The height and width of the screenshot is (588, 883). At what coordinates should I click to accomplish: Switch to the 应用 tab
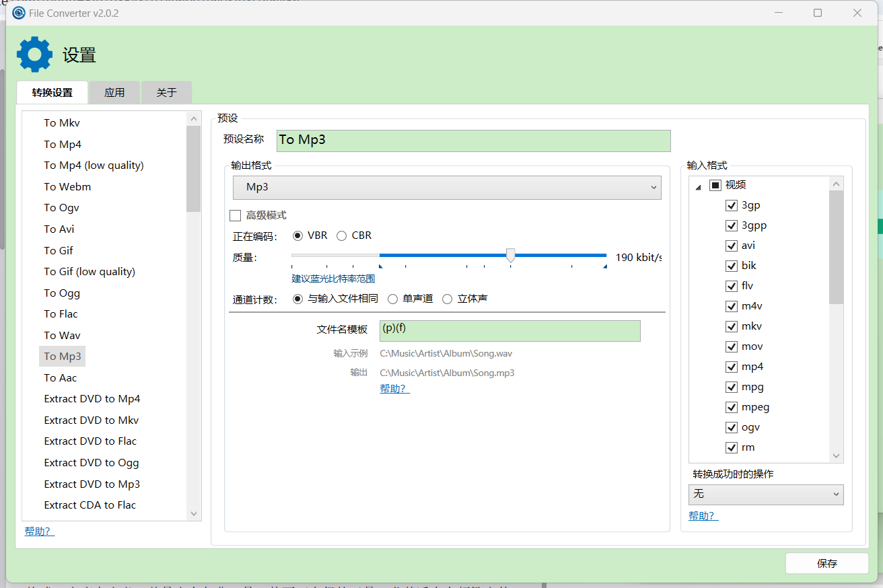click(x=114, y=92)
